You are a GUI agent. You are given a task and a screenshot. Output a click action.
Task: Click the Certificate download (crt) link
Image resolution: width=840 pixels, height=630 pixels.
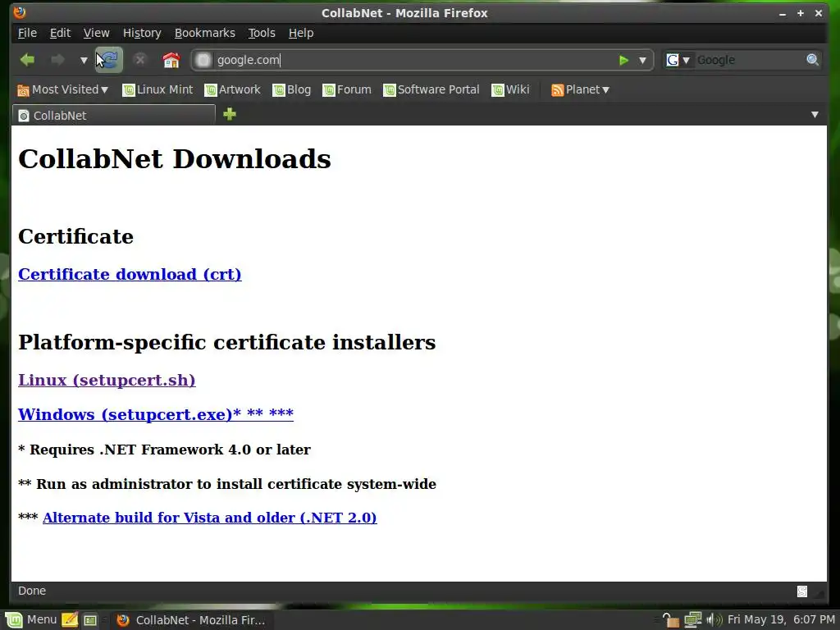tap(130, 274)
